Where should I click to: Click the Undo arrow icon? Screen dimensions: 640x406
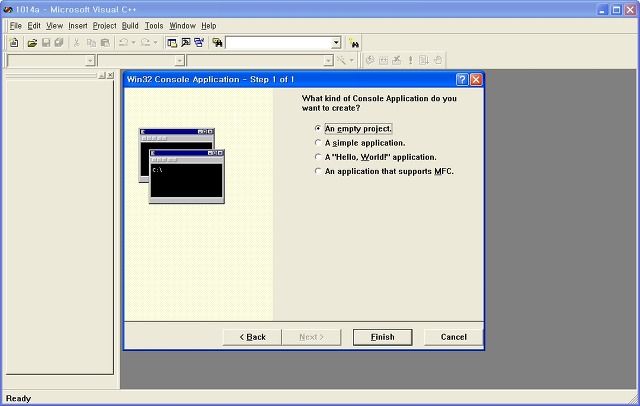click(123, 42)
